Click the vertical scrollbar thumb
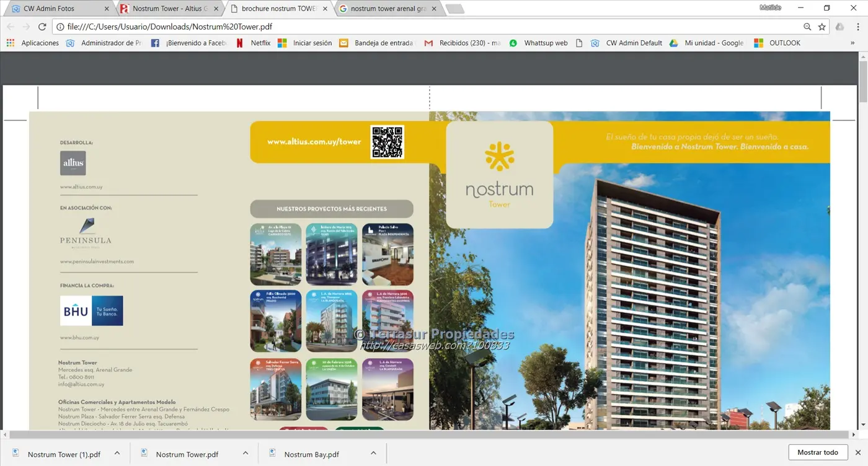 coord(863,82)
